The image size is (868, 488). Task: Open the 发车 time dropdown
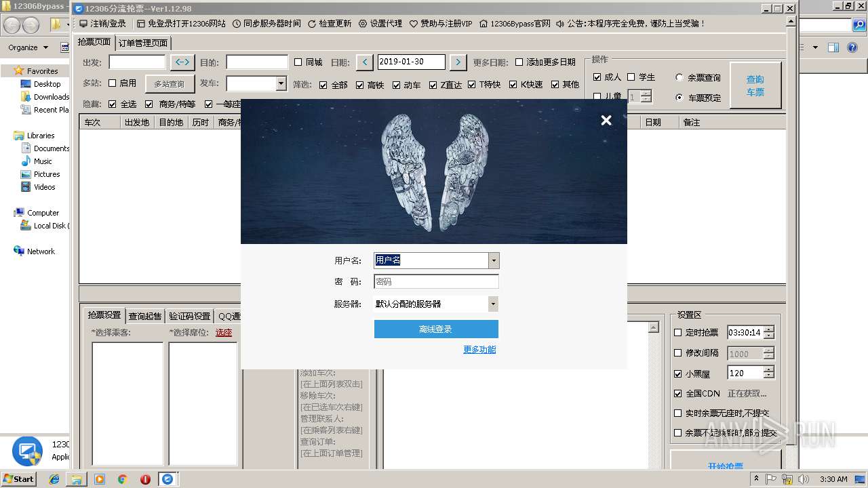point(281,83)
